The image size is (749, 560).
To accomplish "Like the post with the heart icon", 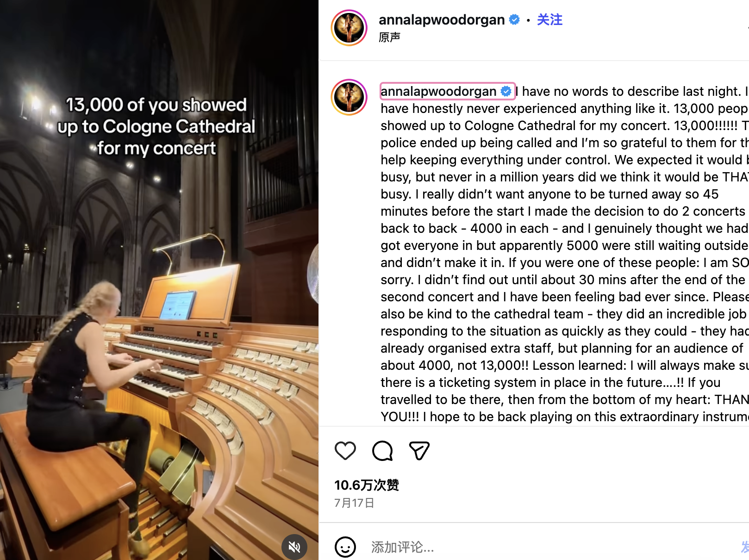I will (x=345, y=451).
